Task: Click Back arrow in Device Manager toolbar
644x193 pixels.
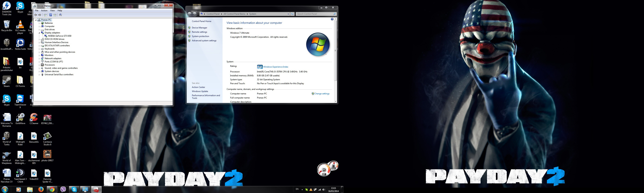Action: 35,15
